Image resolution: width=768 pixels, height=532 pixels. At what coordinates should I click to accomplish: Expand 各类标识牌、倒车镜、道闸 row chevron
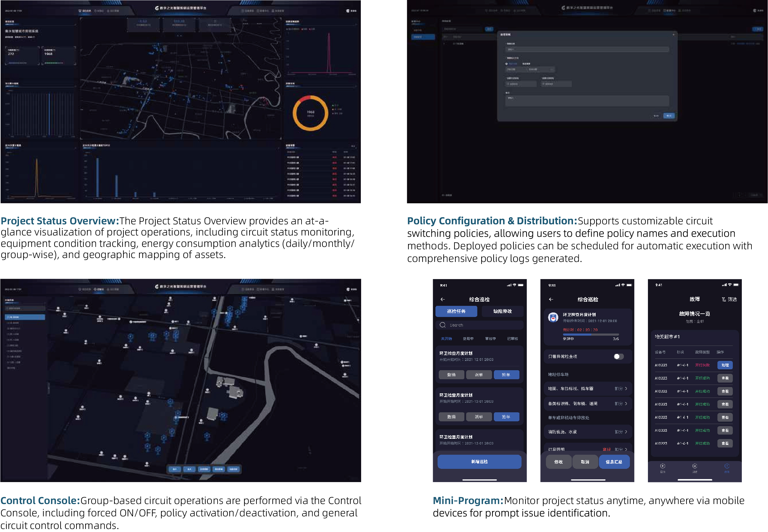coord(626,404)
